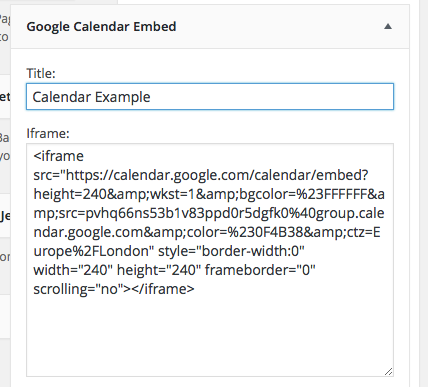428x387 pixels.
Task: Click the width="240" attribute text
Action: (72, 270)
